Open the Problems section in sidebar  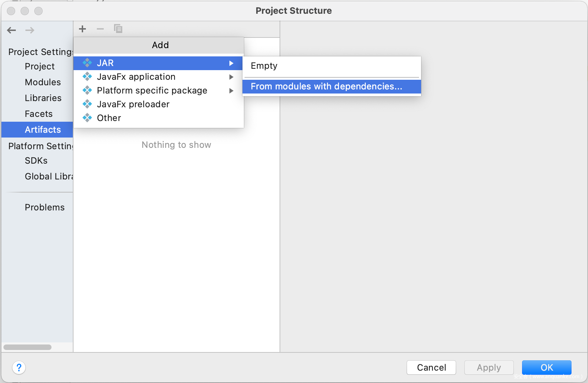pos(45,207)
